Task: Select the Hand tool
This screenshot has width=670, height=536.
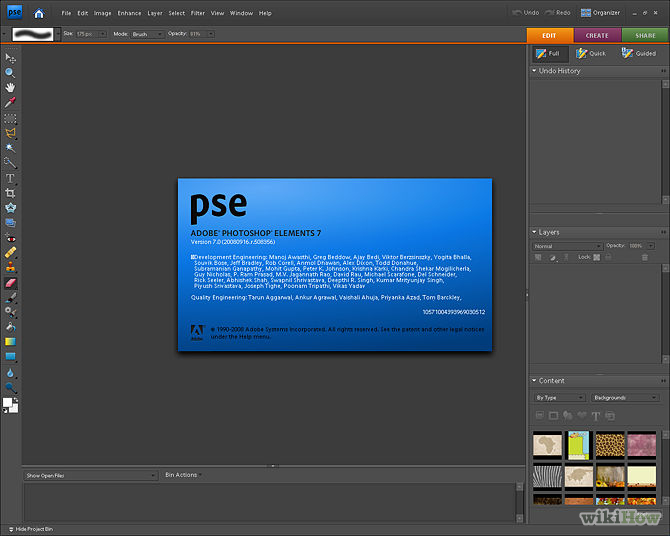Action: [10, 88]
